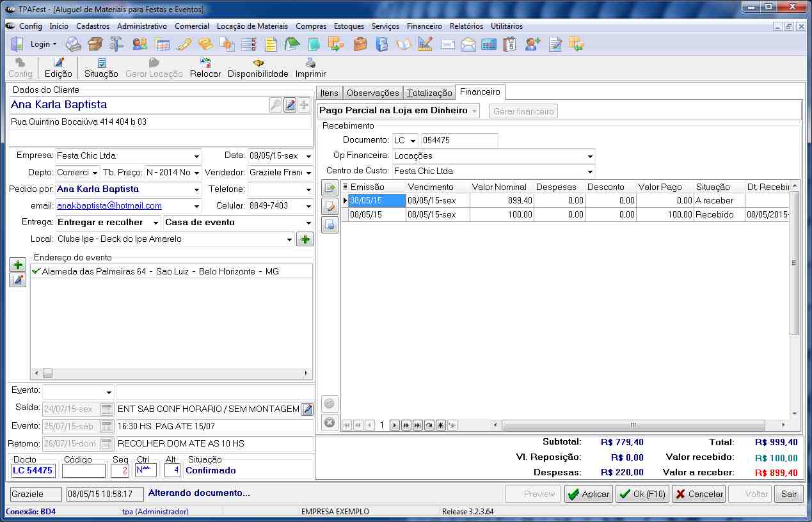Screen dimensions: 812x522
Task: Click the Documento number field 054475
Action: (x=459, y=140)
